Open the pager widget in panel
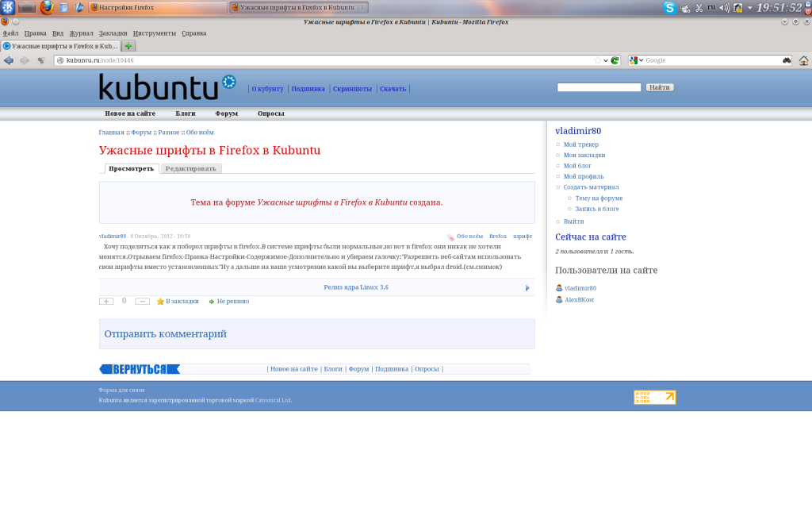The image size is (812, 508). [x=26, y=7]
